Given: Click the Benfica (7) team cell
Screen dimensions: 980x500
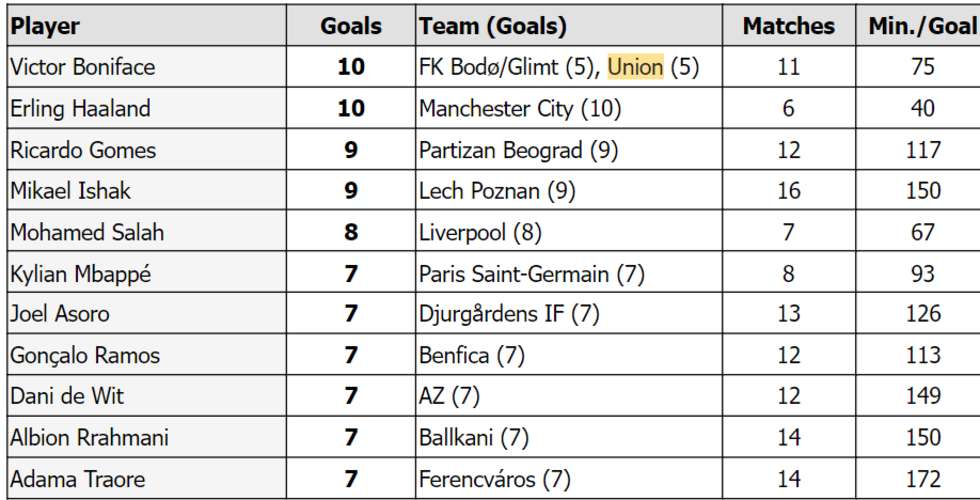Looking at the screenshot, I should coord(471,355).
